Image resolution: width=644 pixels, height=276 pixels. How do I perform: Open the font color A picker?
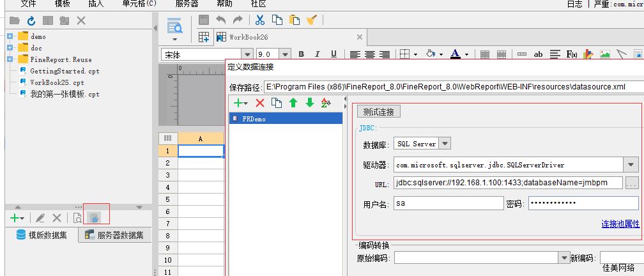(x=455, y=54)
